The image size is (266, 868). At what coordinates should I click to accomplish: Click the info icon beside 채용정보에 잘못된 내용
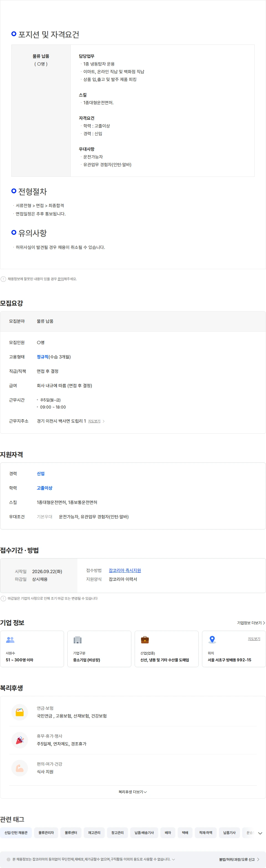click(x=3, y=279)
